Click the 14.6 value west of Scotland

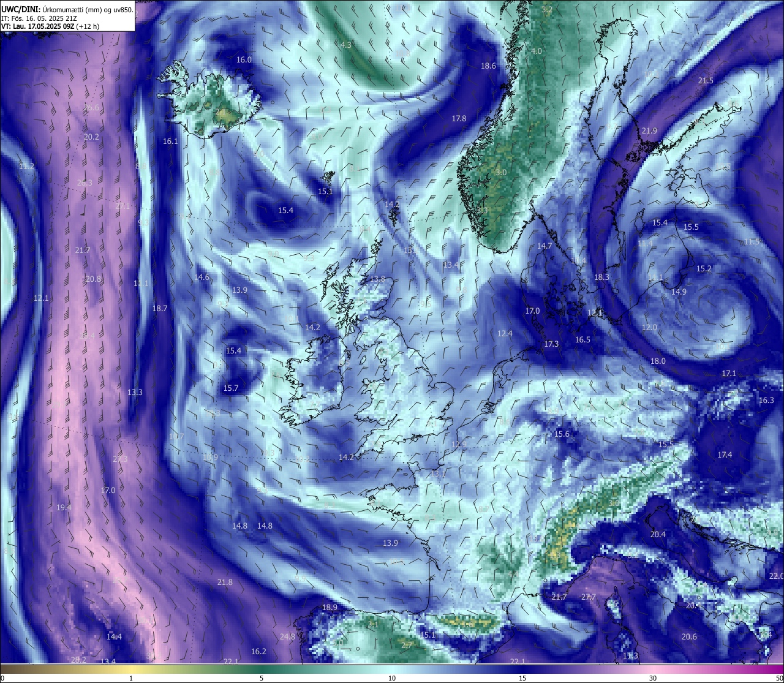point(202,277)
